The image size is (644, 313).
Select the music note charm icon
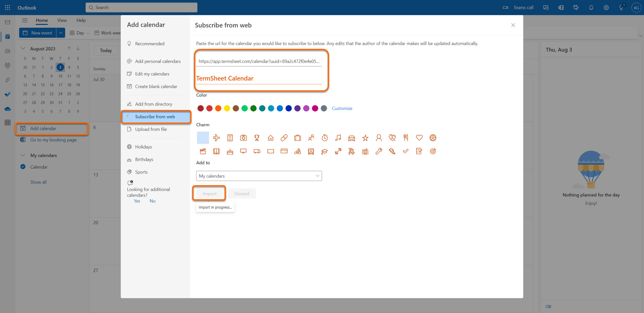(338, 138)
